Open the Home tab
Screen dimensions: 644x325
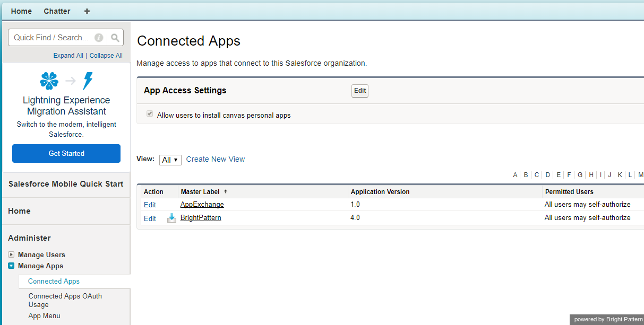(x=21, y=11)
